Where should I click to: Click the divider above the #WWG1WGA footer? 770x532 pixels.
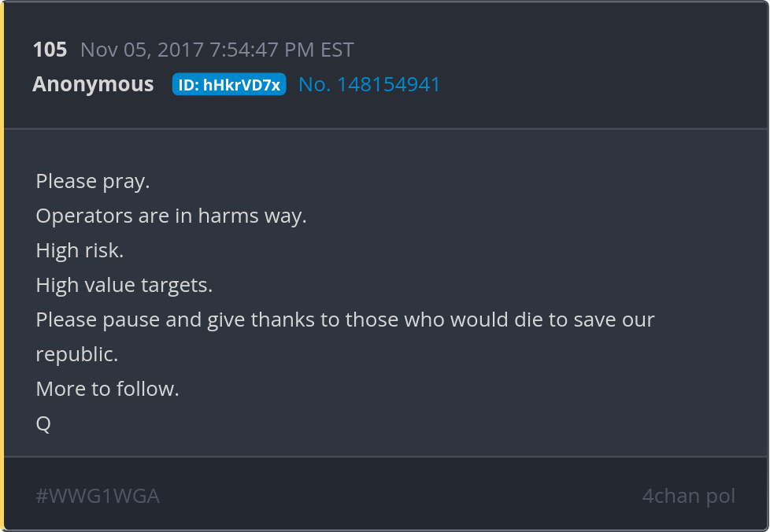386,456
